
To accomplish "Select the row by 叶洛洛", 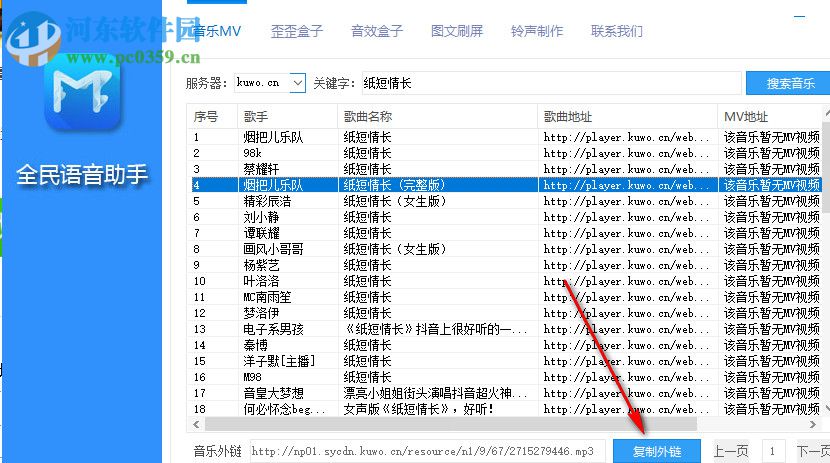I will pos(504,281).
